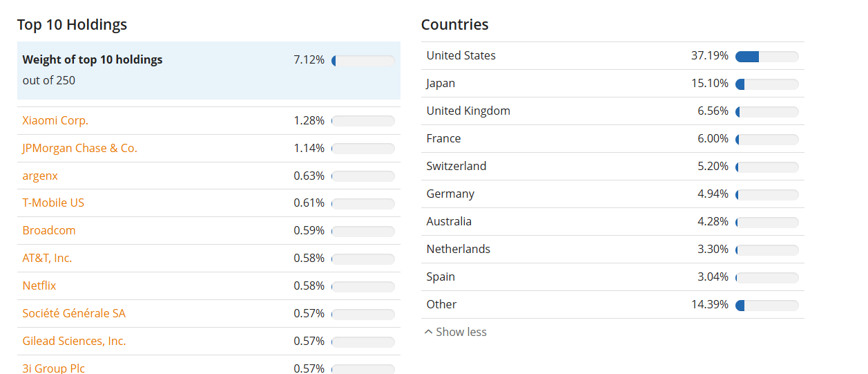The height and width of the screenshot is (374, 868).
Task: Click the Other countries allocation bar
Action: click(x=767, y=306)
